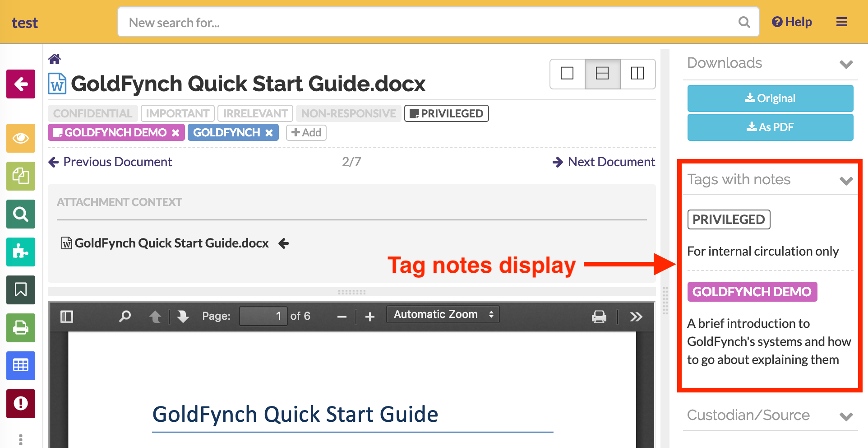Click the GOLDFYNCH DEMO tag in notes panel
This screenshot has height=448, width=868.
pos(752,292)
